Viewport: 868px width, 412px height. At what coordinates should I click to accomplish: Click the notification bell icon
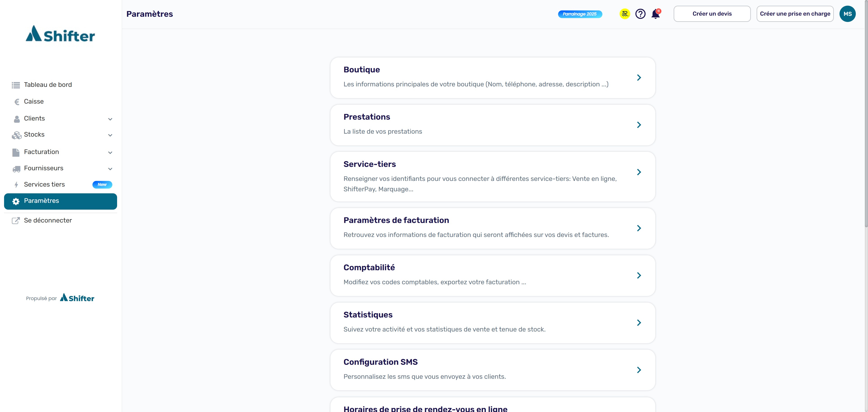point(655,14)
